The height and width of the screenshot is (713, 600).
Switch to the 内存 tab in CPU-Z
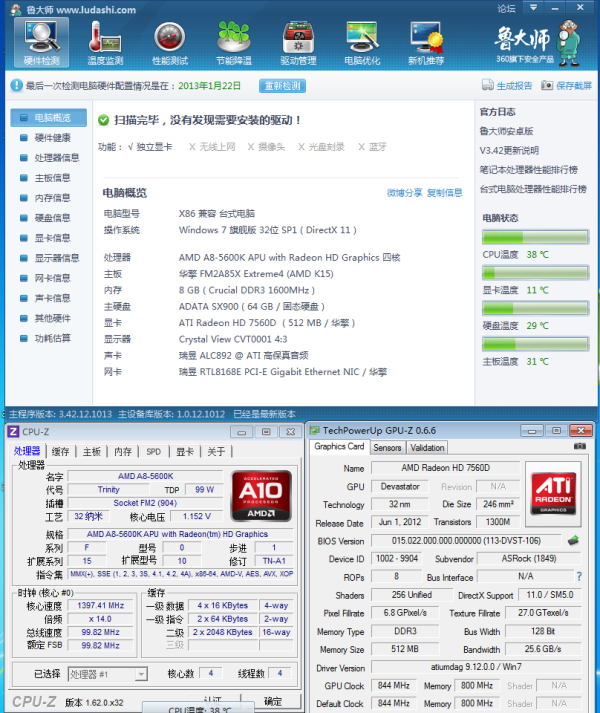[x=123, y=452]
